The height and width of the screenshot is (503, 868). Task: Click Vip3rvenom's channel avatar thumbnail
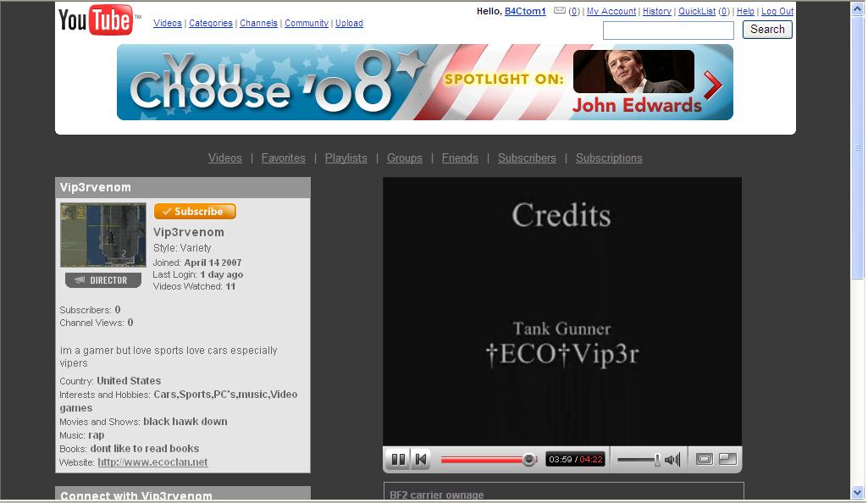tap(102, 235)
